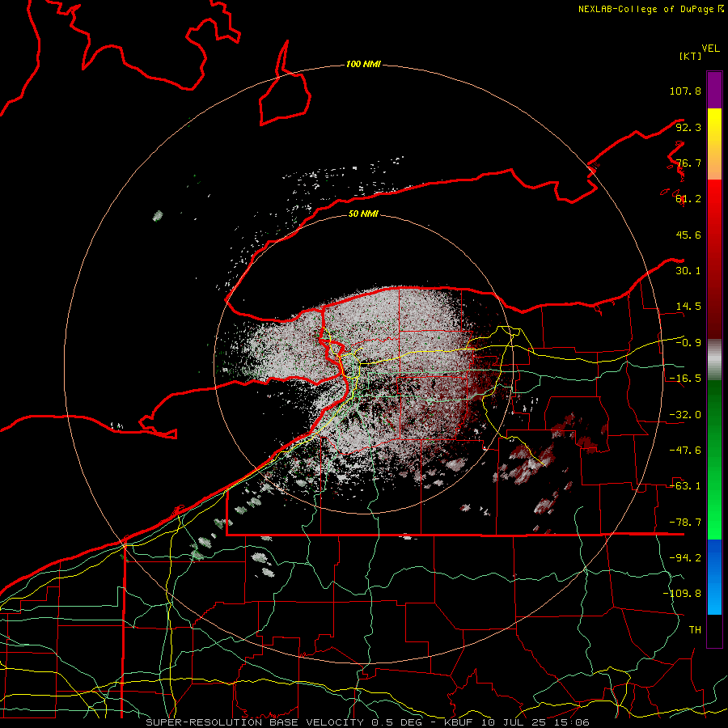The width and height of the screenshot is (728, 728).
Task: Select the 76.7 velocity scale value
Action: (x=688, y=163)
